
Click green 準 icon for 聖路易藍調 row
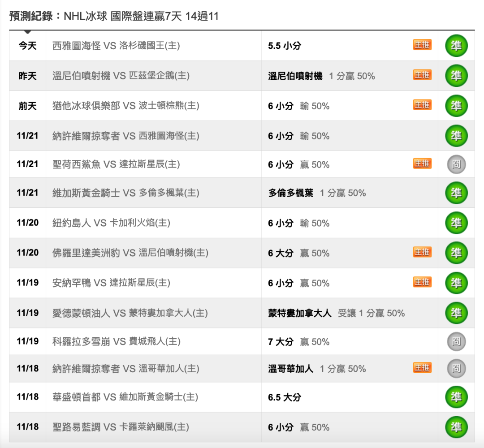pos(456,427)
